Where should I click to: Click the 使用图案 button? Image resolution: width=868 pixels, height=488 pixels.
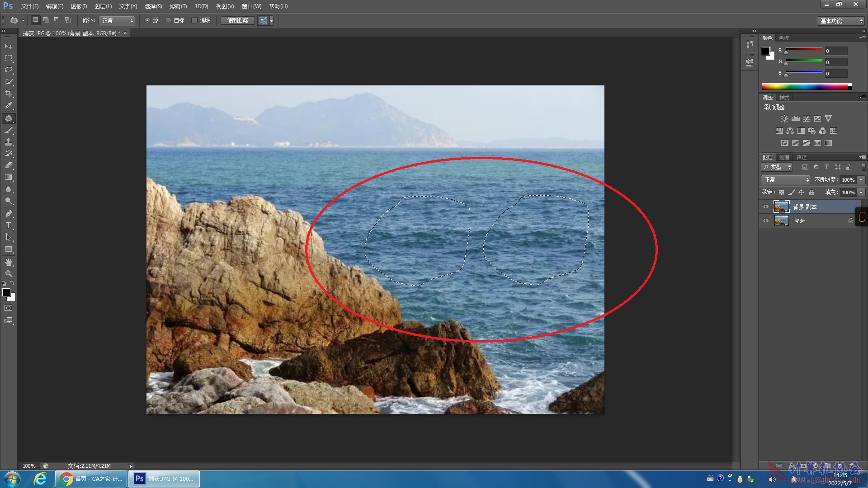coord(237,20)
